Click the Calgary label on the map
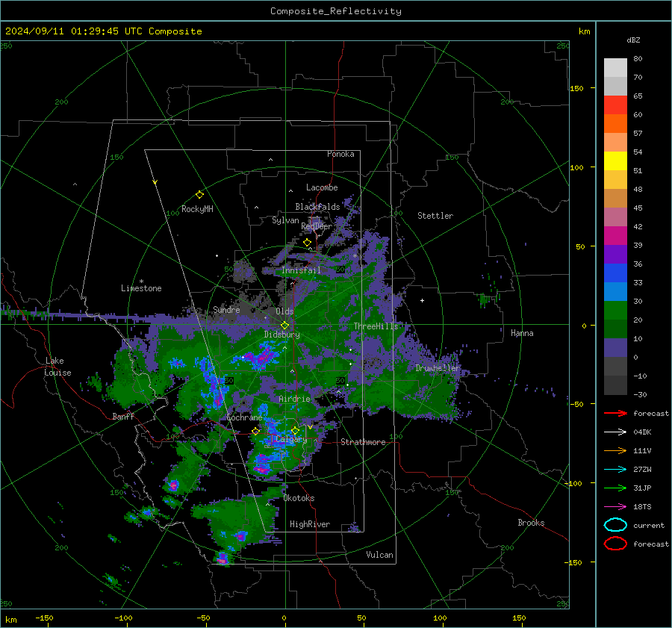Screen dimensions: 672x628 (x=291, y=439)
